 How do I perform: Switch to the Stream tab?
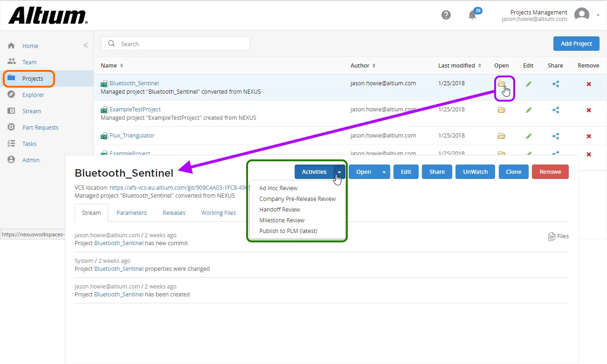click(91, 213)
